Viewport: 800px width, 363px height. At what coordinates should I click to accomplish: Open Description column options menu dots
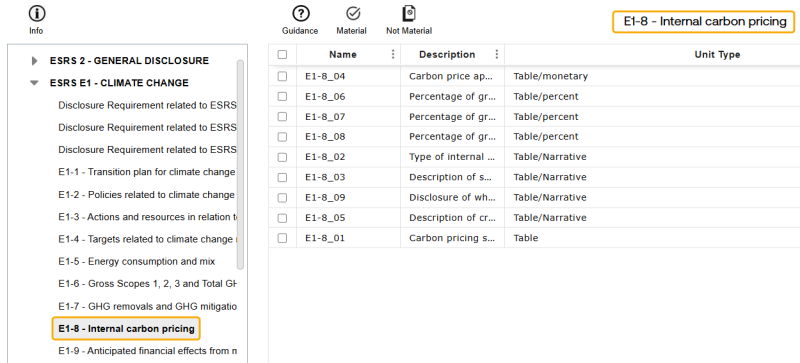point(496,54)
